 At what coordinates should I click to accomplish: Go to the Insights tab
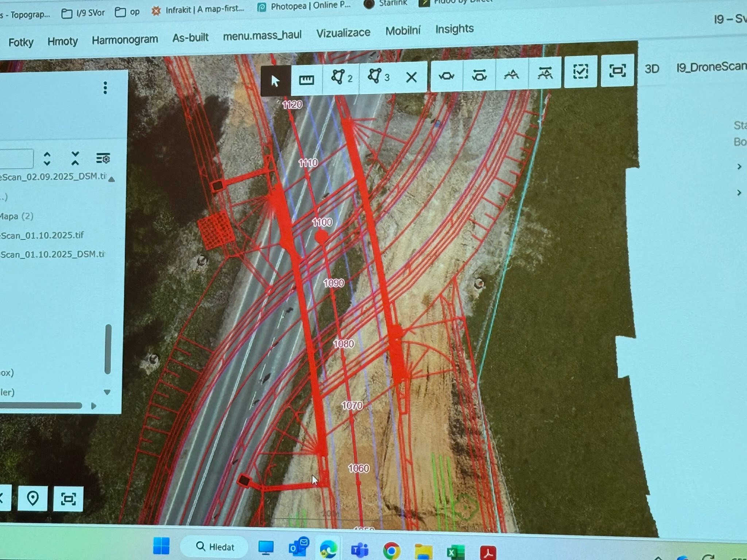[454, 29]
